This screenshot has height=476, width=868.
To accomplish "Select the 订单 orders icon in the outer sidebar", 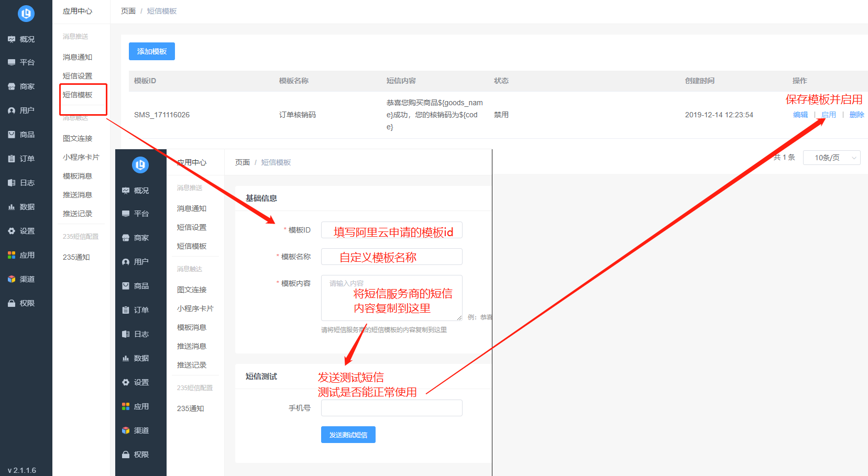I will tap(12, 159).
